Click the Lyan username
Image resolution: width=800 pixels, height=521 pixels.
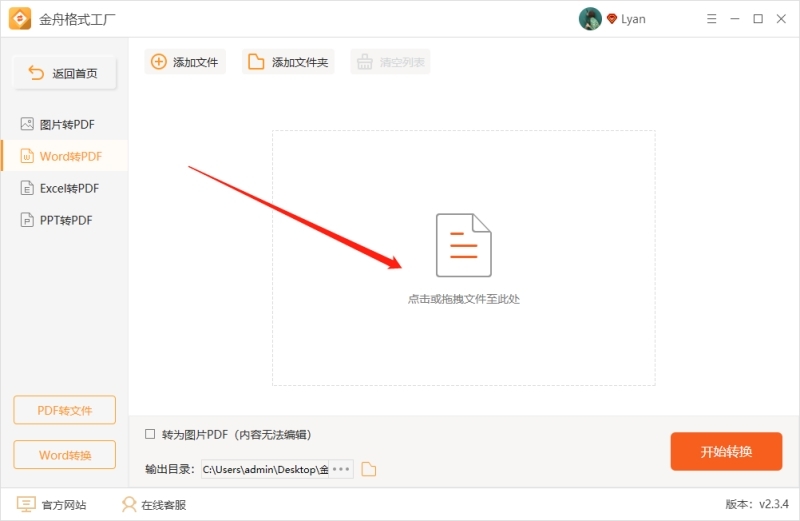633,19
